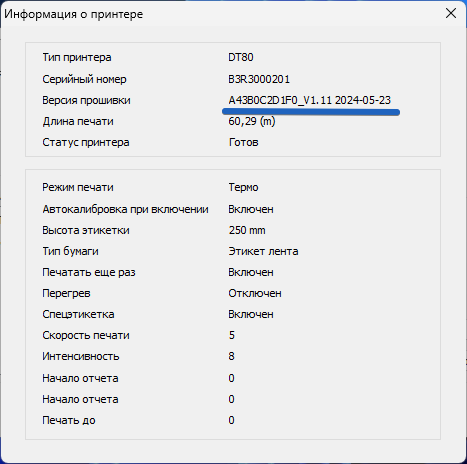Screen dimensions: 467x464
Task: Select print mode value Термо
Action: pos(243,187)
